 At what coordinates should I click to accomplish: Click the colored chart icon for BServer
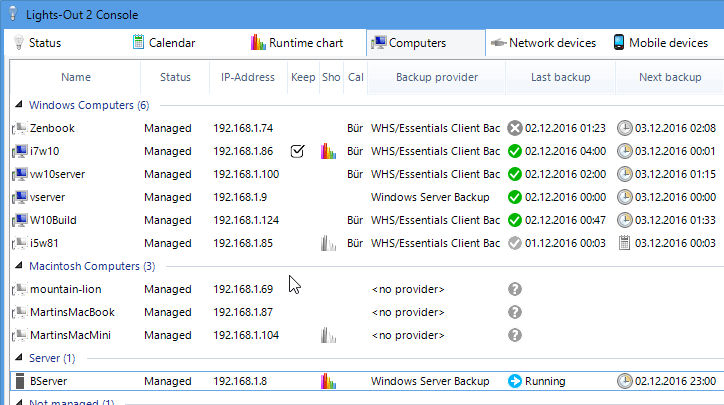coord(328,381)
